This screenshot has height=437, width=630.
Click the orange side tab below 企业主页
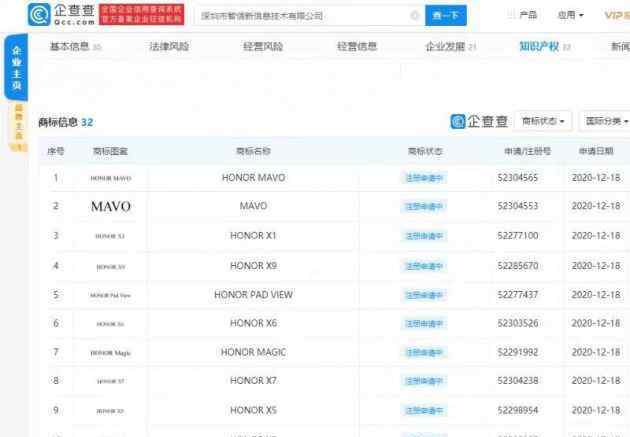[x=18, y=126]
